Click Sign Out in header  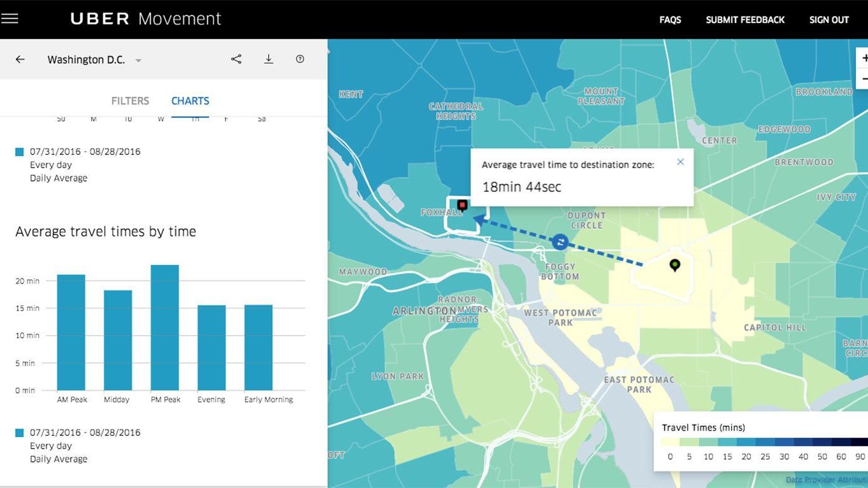[x=828, y=20]
